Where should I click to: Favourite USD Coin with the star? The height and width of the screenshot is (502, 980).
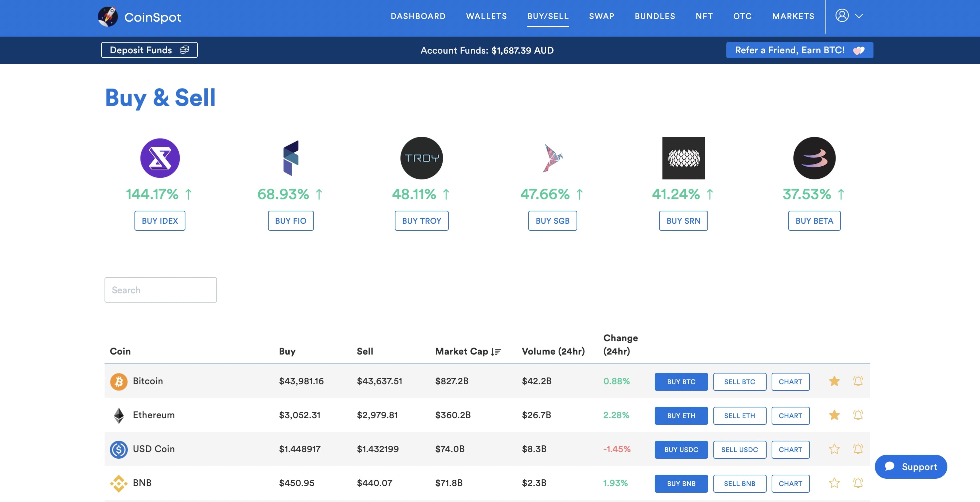tap(834, 449)
